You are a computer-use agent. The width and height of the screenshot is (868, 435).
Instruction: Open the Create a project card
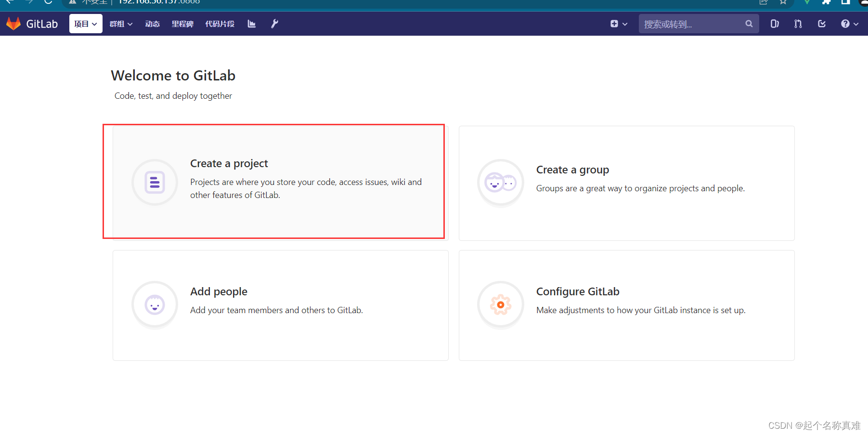[x=281, y=183]
